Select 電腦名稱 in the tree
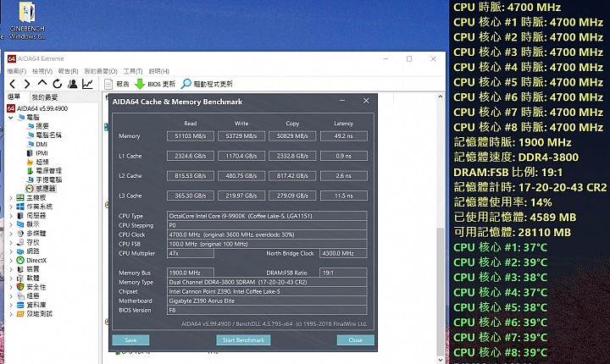The height and width of the screenshot is (364, 610). tap(48, 135)
